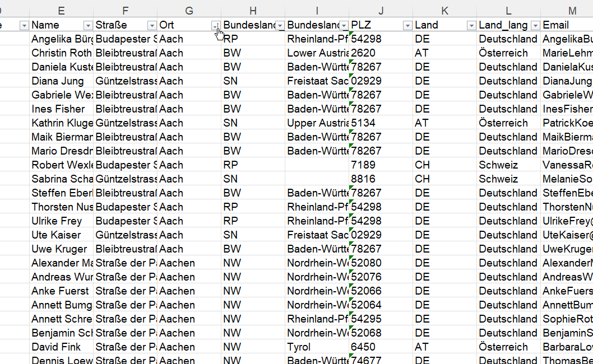
Task: Open the Name column filter dropdown
Action: [88, 25]
